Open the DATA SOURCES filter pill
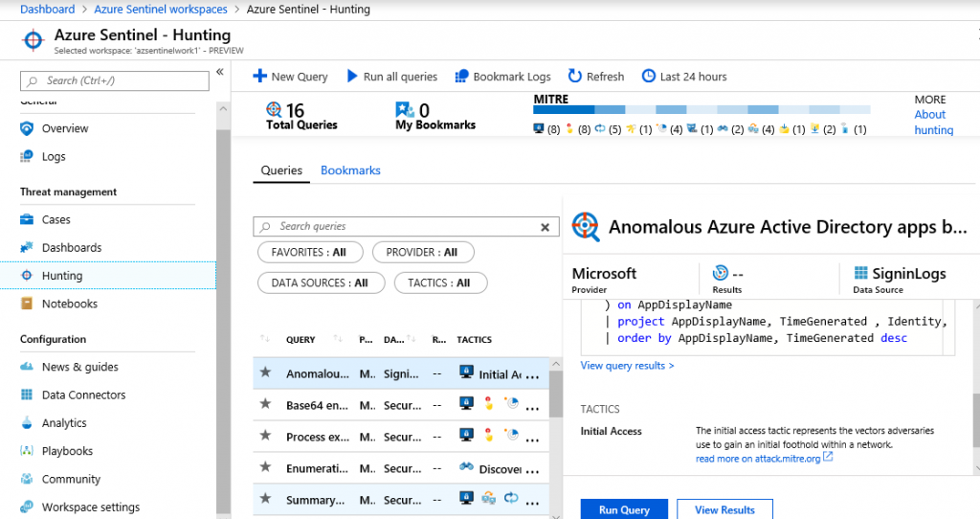 tap(320, 283)
